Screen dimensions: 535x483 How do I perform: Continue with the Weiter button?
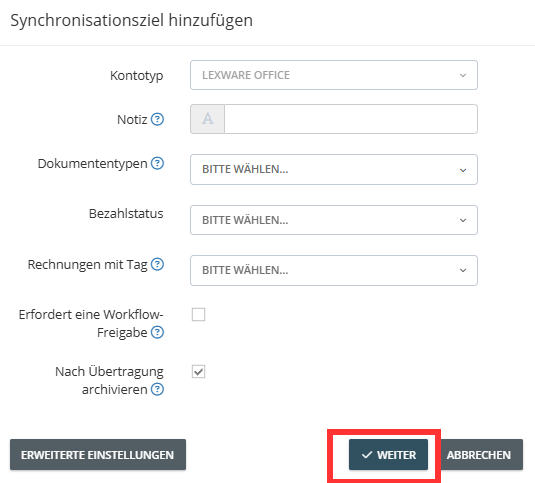[388, 455]
